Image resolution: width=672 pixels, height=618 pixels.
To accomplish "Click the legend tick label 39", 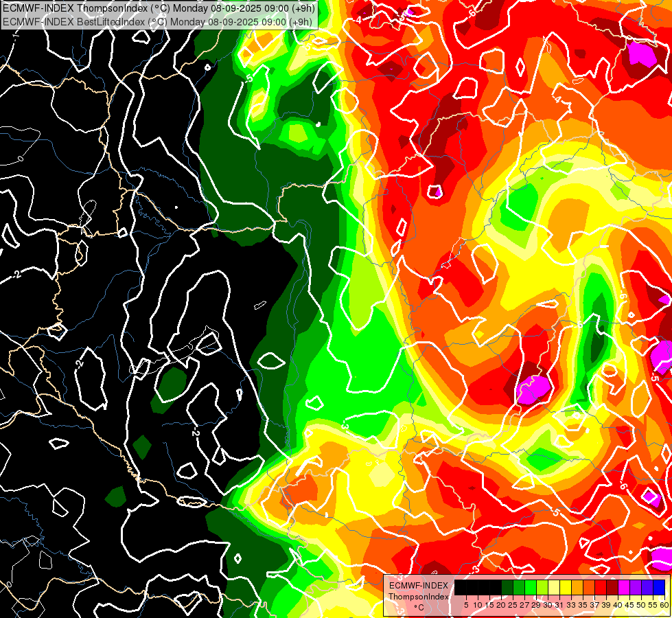I will [606, 605].
